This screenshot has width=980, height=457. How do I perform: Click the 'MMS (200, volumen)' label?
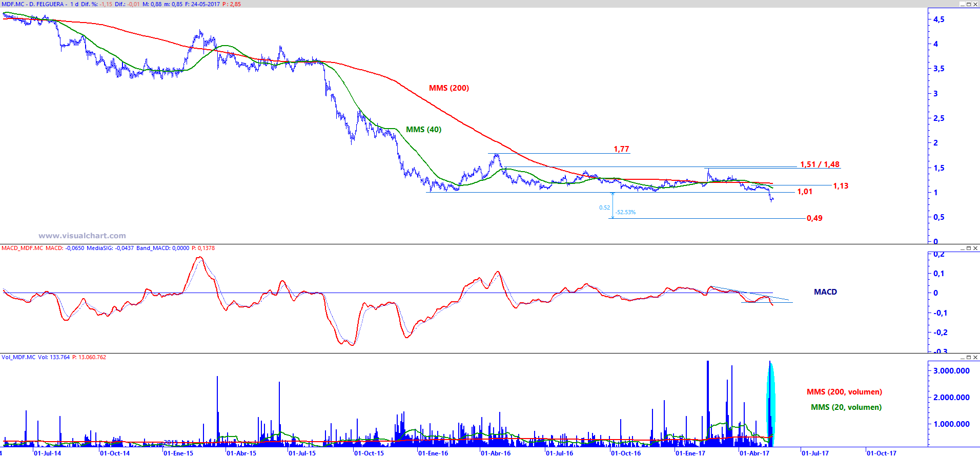point(844,392)
